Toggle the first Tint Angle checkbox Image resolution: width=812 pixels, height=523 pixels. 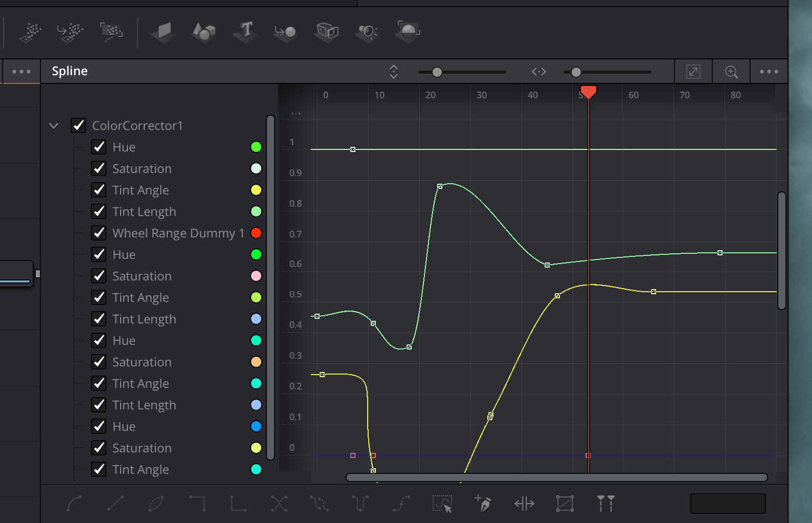click(x=99, y=190)
